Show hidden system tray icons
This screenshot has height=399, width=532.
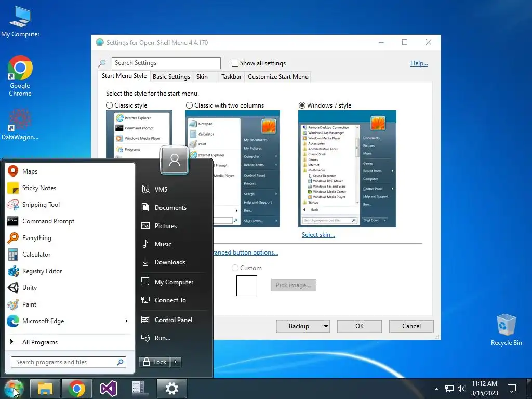tap(436, 389)
